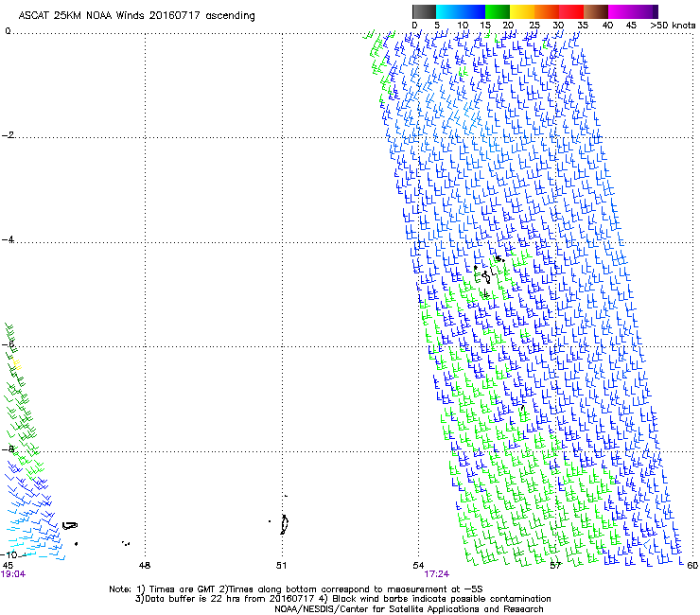The height and width of the screenshot is (615, 700).
Task: Click the brown 35-40 knots legend segment
Action: [x=596, y=11]
